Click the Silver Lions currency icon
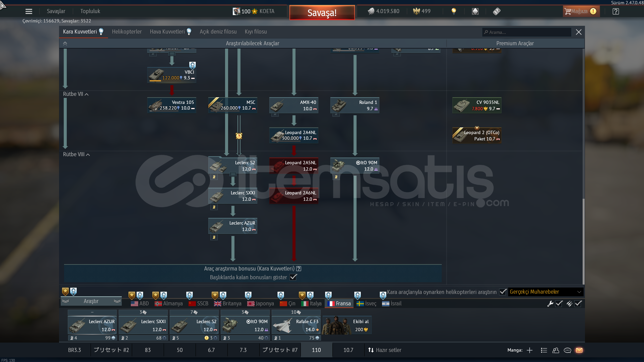 click(371, 11)
